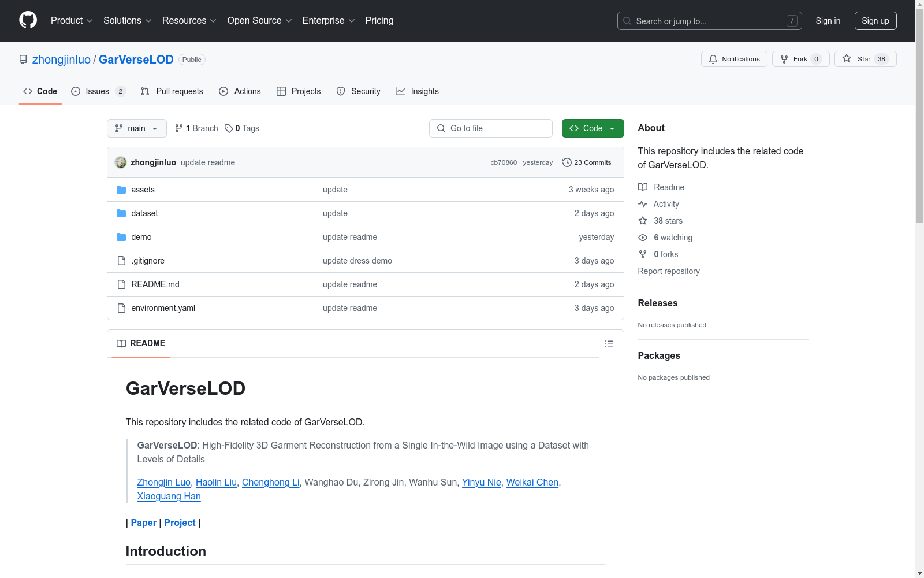Switch to the Issues tab
The image size is (924, 578).
point(98,91)
